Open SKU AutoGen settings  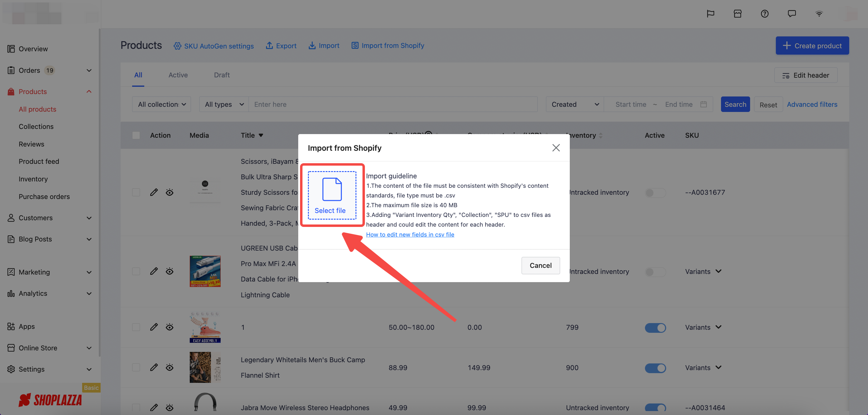214,46
